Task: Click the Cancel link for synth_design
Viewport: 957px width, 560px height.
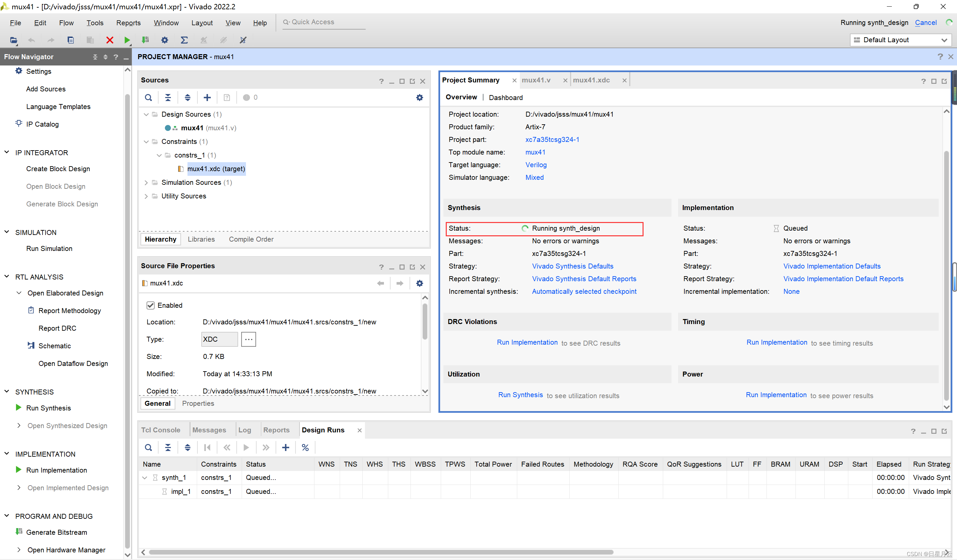Action: pyautogui.click(x=925, y=22)
